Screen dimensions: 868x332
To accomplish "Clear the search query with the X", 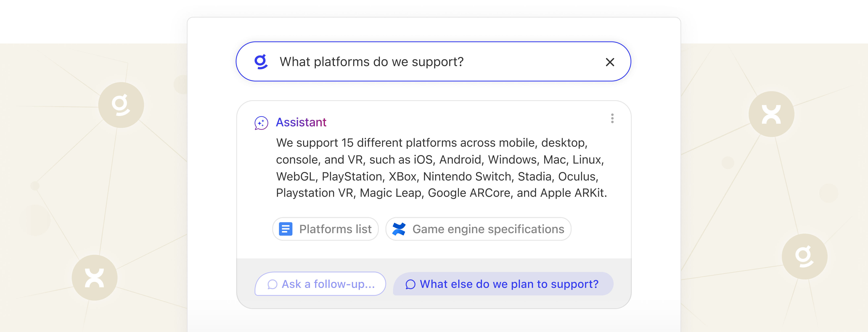I will [x=610, y=62].
